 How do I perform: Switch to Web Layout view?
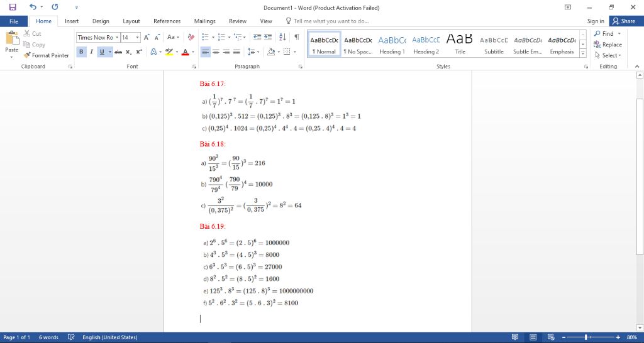point(551,337)
